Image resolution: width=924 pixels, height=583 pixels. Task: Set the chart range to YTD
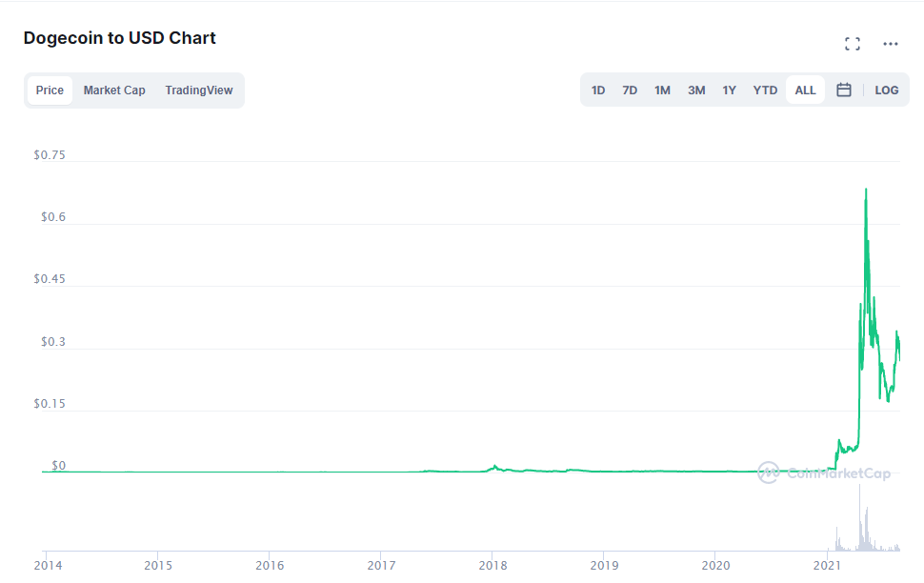(x=765, y=90)
